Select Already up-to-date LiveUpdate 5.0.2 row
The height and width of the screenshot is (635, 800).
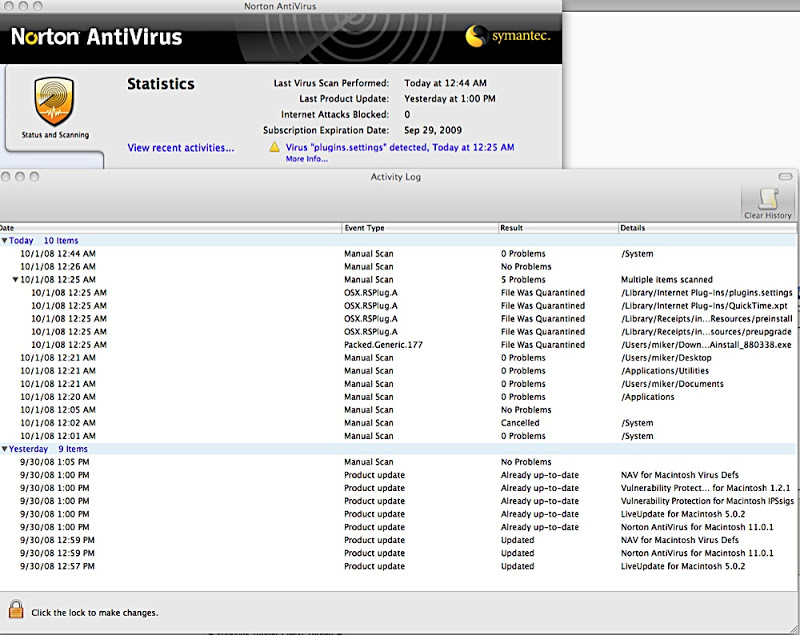[397, 514]
